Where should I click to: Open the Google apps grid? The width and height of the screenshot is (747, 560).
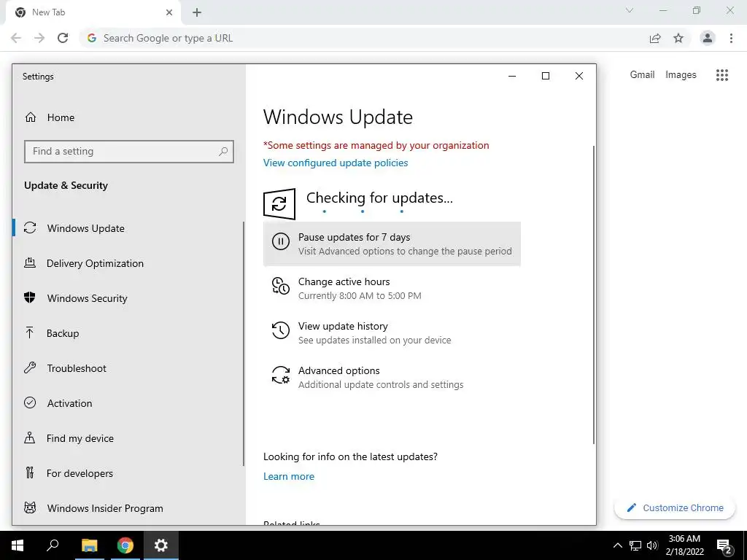click(722, 75)
